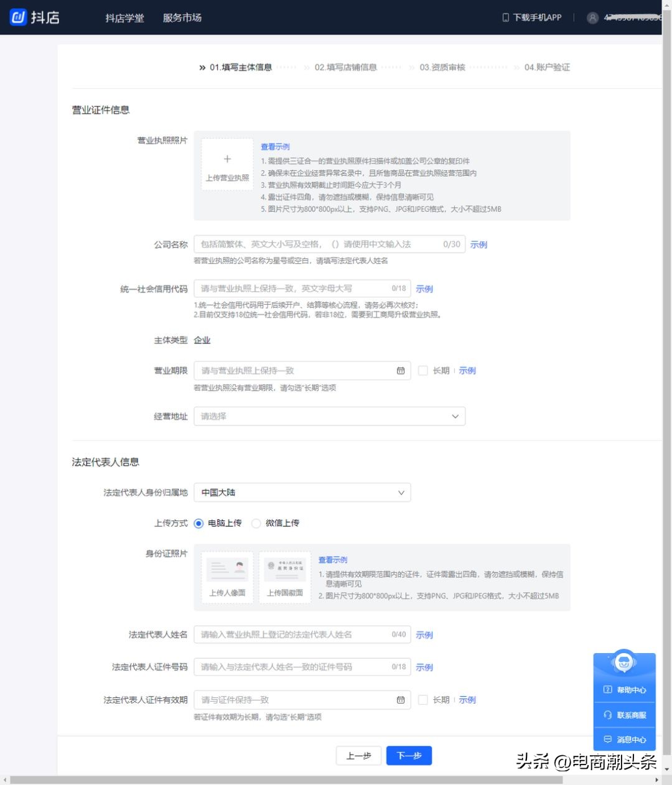Click the 下一步 button
This screenshot has height=785, width=672.
point(409,755)
